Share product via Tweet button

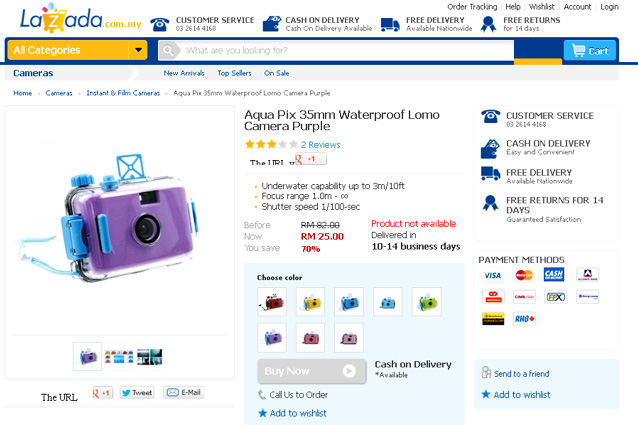137,393
